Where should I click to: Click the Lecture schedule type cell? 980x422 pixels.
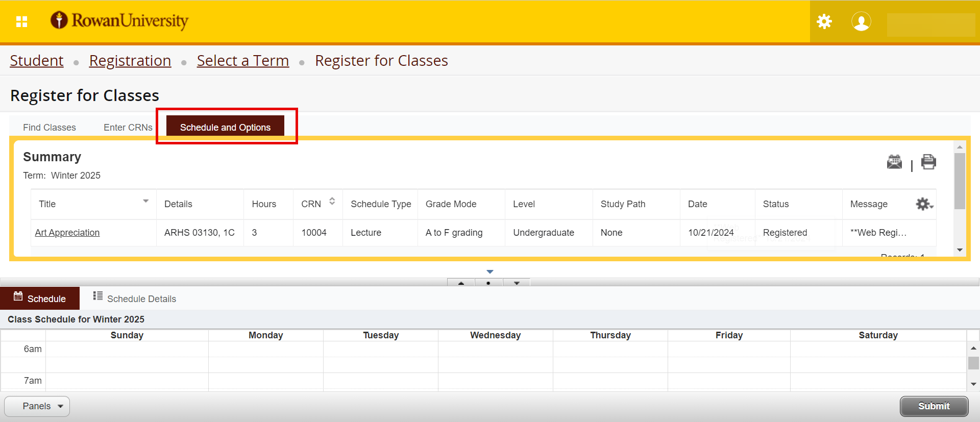click(x=380, y=233)
